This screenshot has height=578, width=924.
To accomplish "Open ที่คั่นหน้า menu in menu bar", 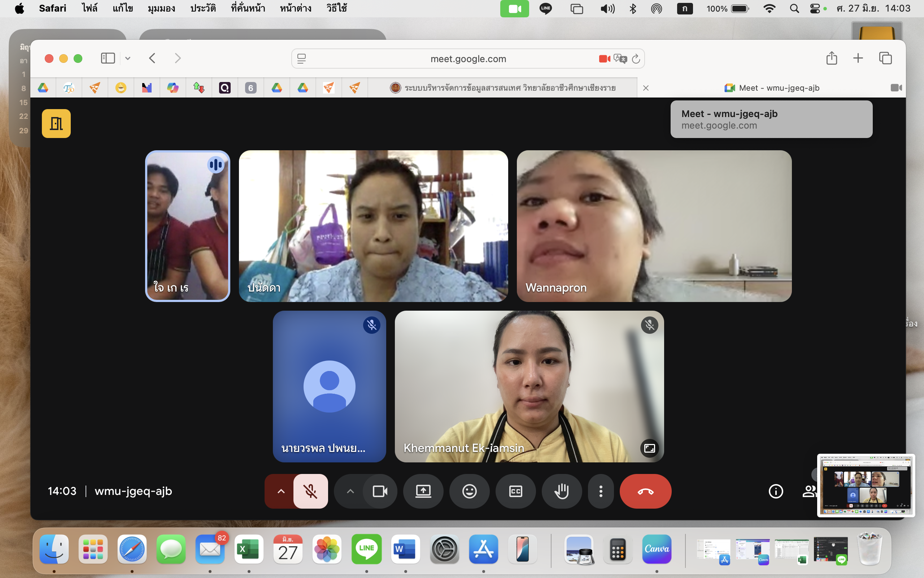I will coord(248,8).
